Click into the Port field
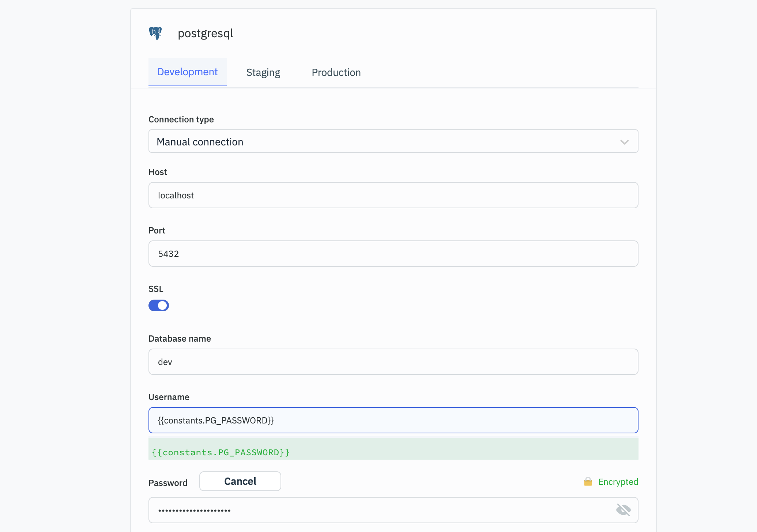The height and width of the screenshot is (532, 757). [393, 254]
